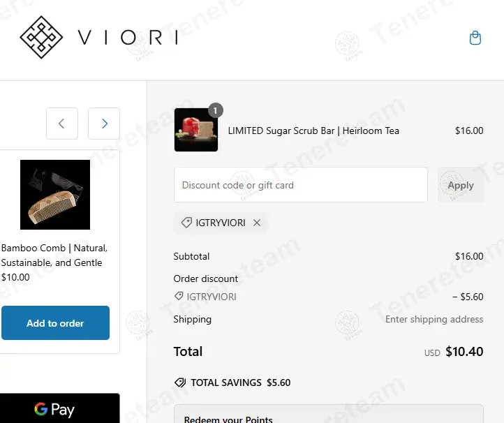Show next recommended product
The image size is (504, 423).
pos(104,124)
